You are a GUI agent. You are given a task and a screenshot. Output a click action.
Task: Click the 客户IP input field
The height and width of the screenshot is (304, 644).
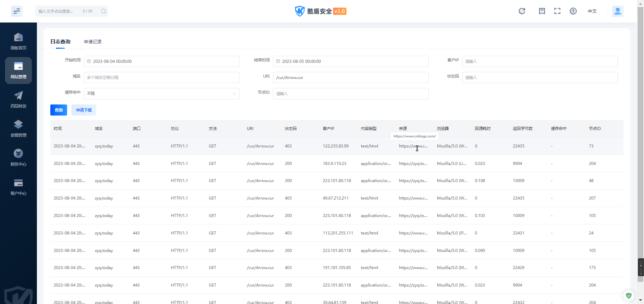point(539,61)
